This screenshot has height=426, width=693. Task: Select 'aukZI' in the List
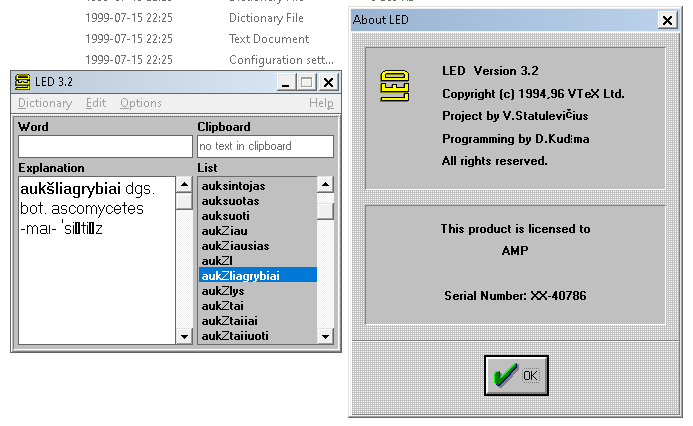tap(258, 261)
